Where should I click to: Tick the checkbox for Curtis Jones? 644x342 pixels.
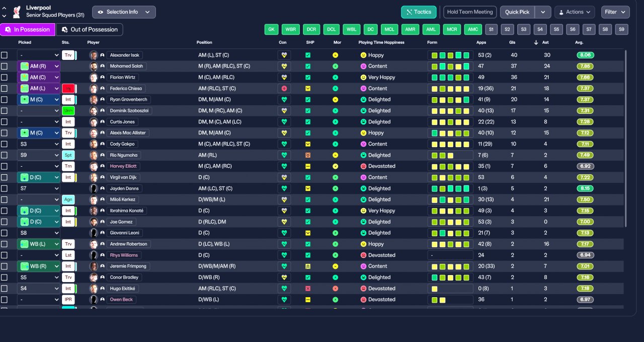pos(4,122)
